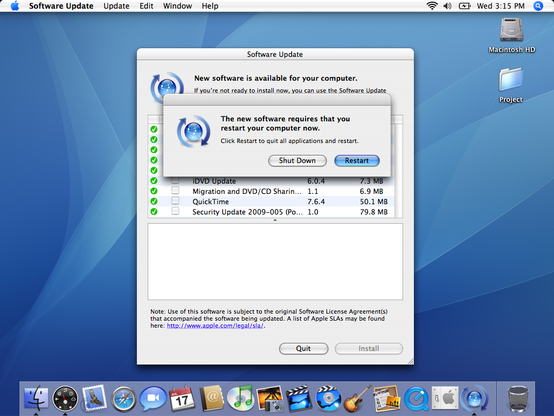Open iPhoto from the Dock
554x416 pixels.
[x=270, y=399]
